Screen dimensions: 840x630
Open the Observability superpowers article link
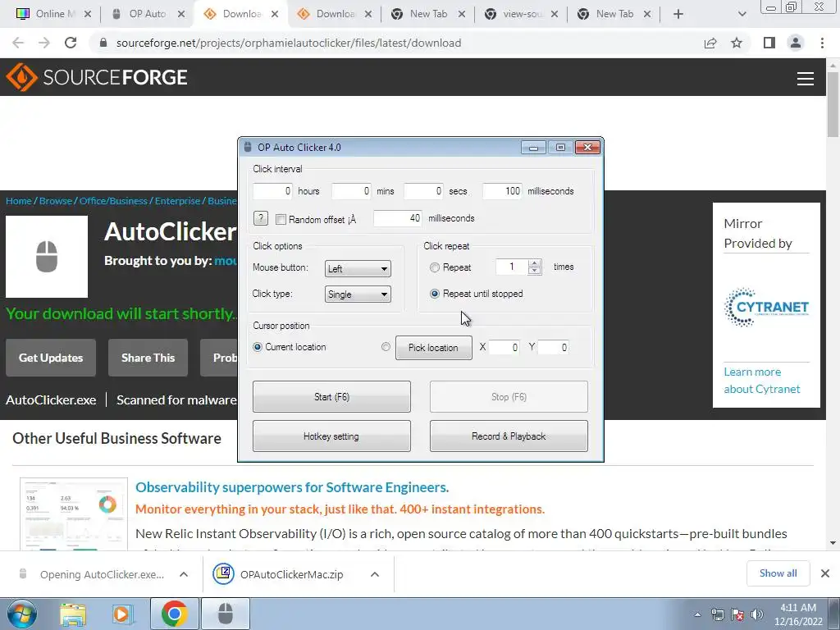point(292,487)
